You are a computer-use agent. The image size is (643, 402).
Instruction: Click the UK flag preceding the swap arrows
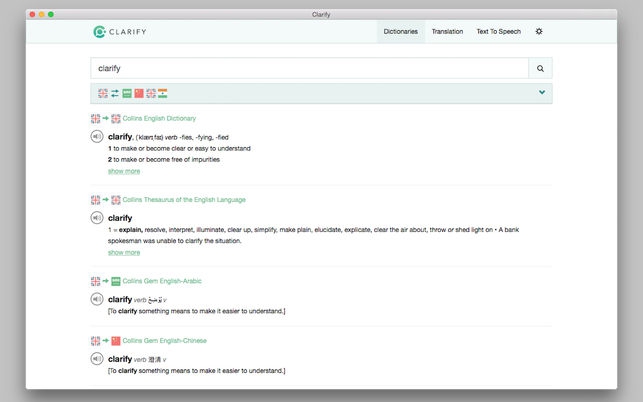[x=103, y=93]
